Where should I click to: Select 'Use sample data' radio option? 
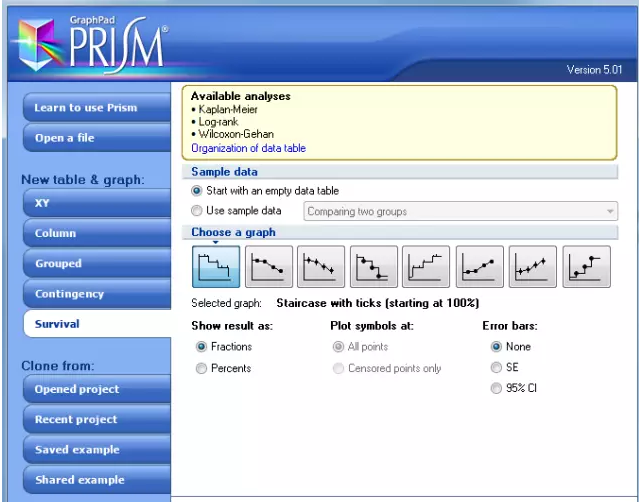(197, 211)
